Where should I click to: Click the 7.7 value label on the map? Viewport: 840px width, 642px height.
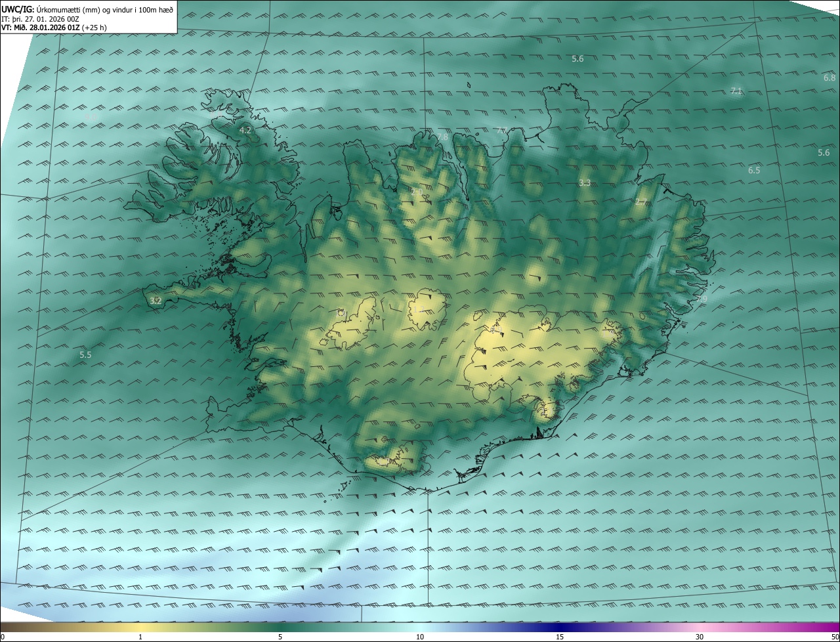(502, 130)
